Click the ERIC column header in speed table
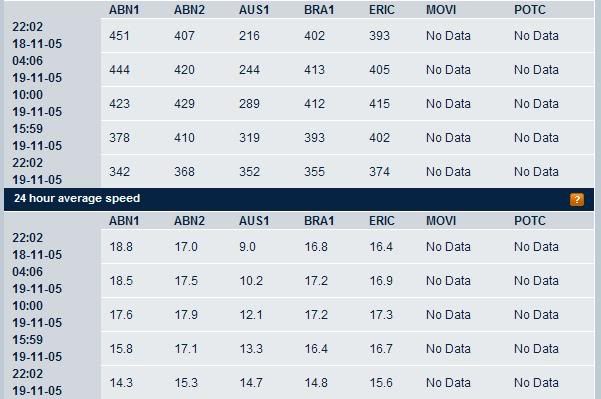Screen dimensions: 601x399 pos(381,221)
